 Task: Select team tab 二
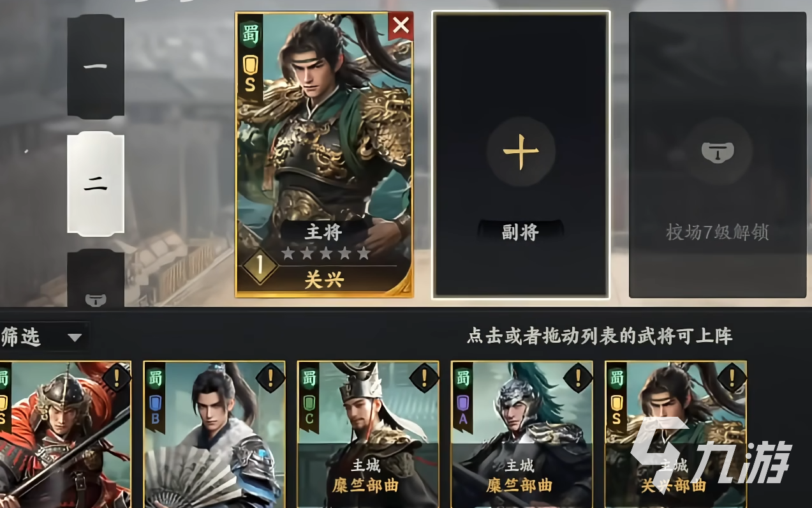coord(96,184)
